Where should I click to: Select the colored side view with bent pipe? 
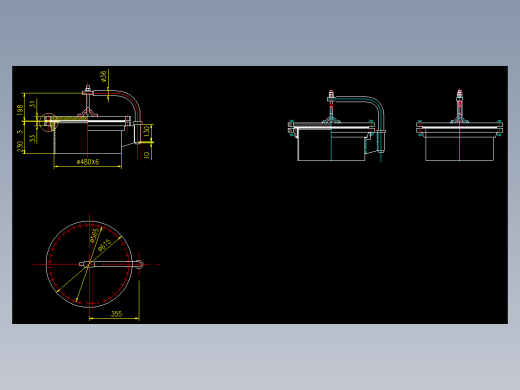click(x=337, y=126)
